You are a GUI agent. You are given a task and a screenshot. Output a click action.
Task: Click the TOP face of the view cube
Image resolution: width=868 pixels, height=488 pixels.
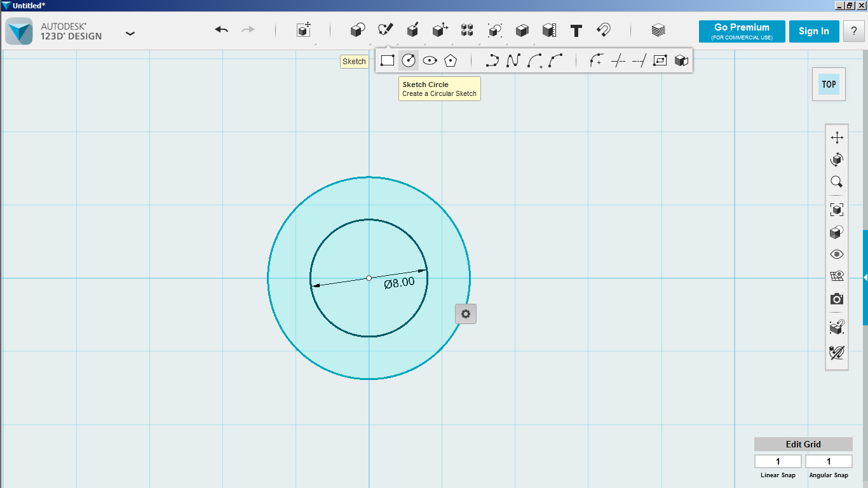coord(829,84)
